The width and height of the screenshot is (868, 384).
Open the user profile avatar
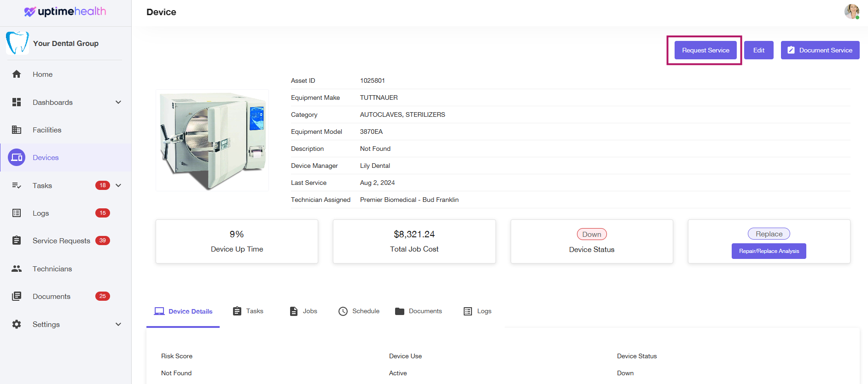coord(851,11)
